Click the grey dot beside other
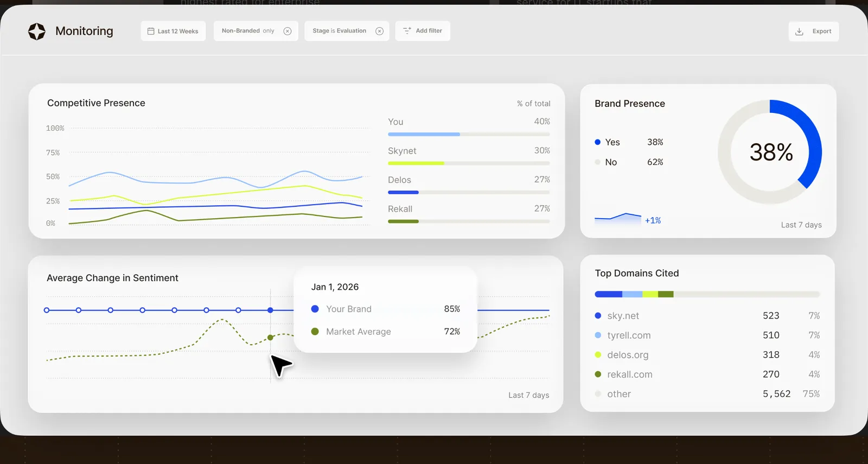The width and height of the screenshot is (868, 464). tap(598, 394)
